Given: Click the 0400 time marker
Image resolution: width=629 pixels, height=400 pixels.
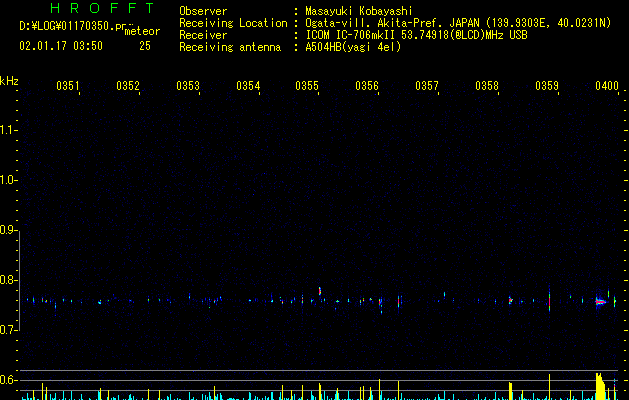Looking at the screenshot, I should click(x=607, y=85).
